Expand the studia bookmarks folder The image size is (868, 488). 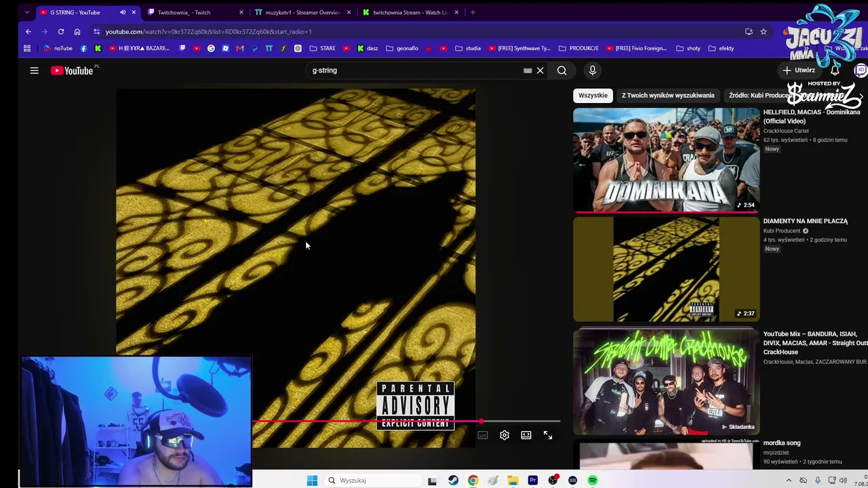(469, 48)
